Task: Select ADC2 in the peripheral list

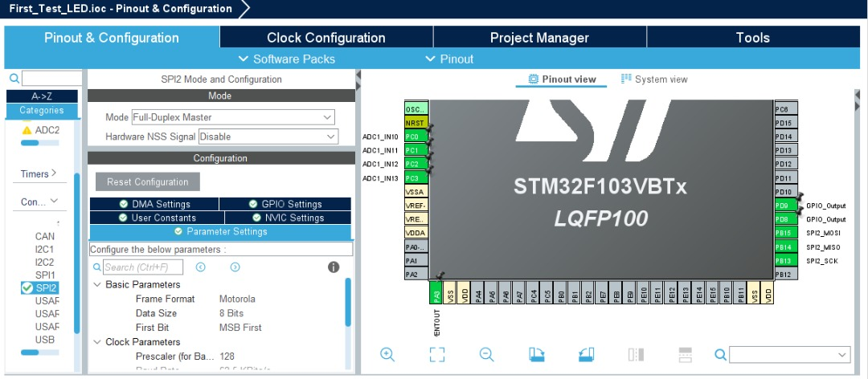Action: click(47, 130)
